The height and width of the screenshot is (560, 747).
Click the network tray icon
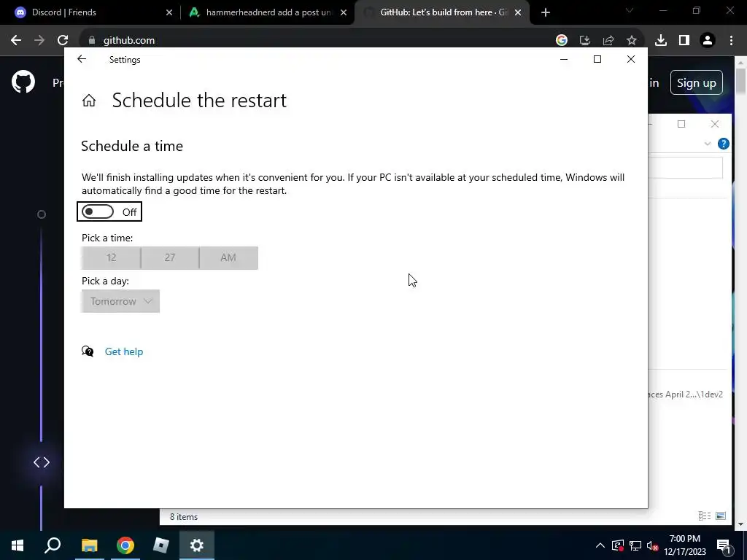click(635, 545)
